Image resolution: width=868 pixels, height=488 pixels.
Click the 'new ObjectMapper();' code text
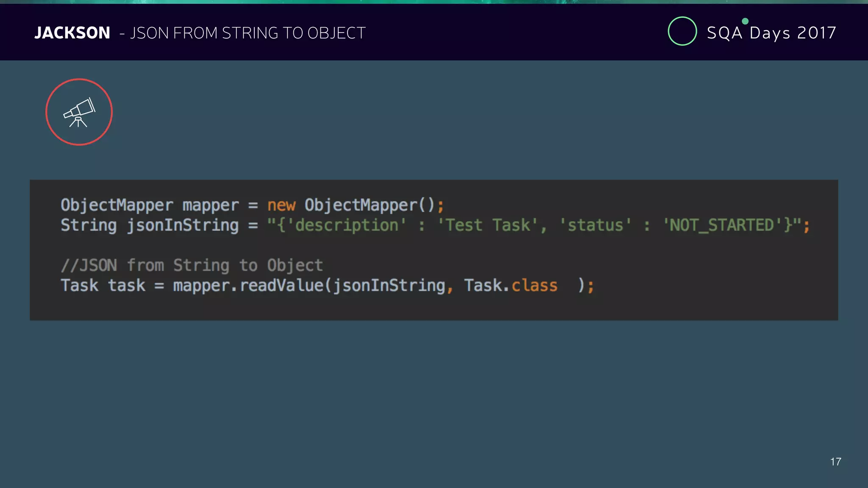[356, 205]
